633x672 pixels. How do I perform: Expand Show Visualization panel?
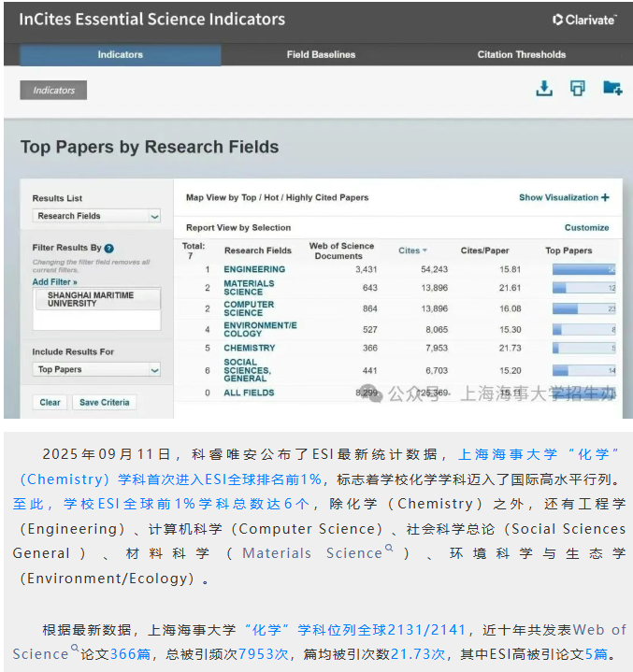pos(564,198)
